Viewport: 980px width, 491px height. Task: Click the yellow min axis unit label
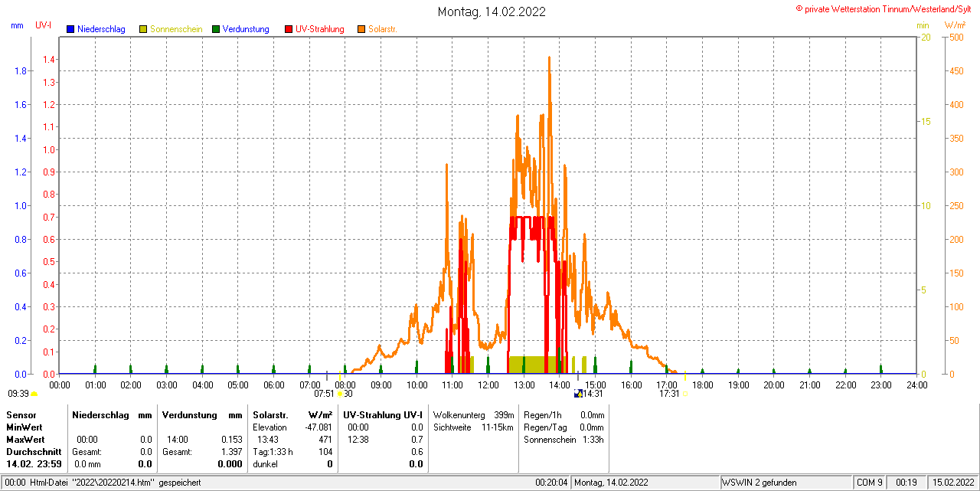point(923,25)
